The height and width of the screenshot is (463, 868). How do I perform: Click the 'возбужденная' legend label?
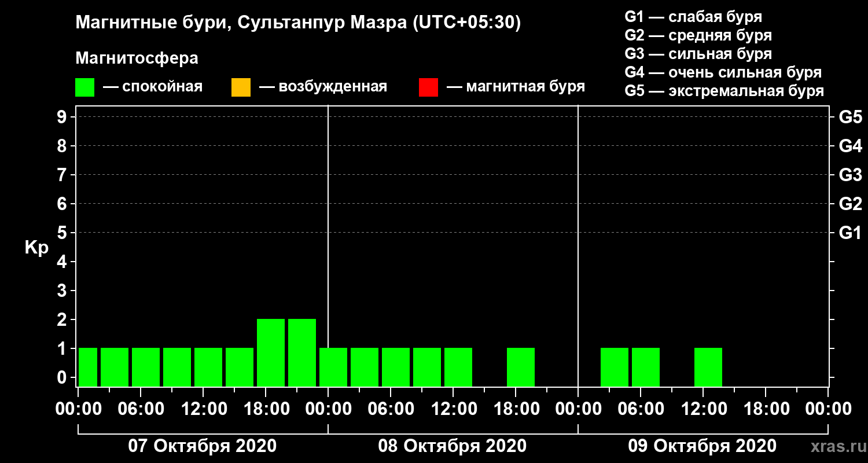click(333, 87)
